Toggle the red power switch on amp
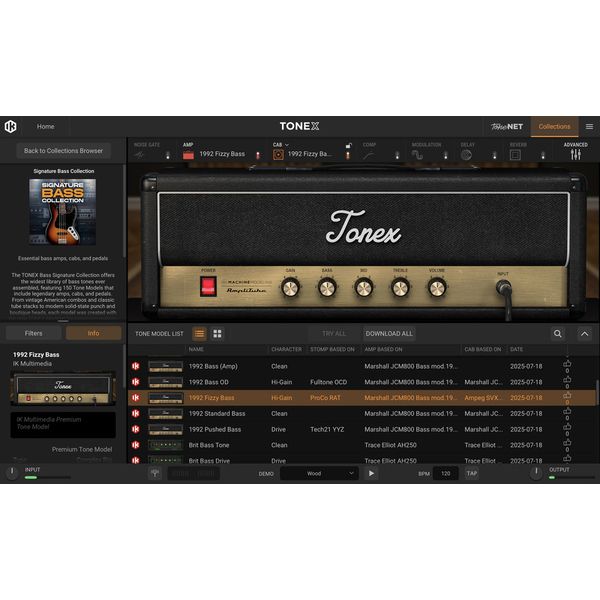Screen dimensions: 600x600 click(x=208, y=287)
